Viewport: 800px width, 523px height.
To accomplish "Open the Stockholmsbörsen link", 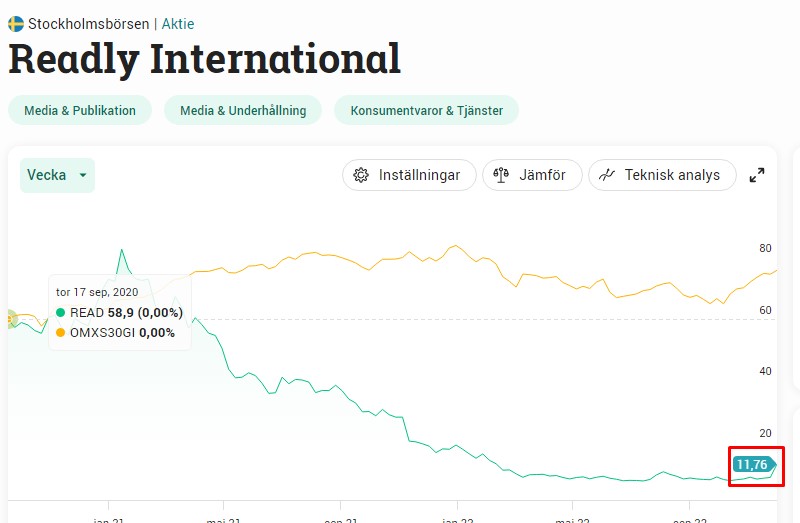I will pyautogui.click(x=88, y=23).
